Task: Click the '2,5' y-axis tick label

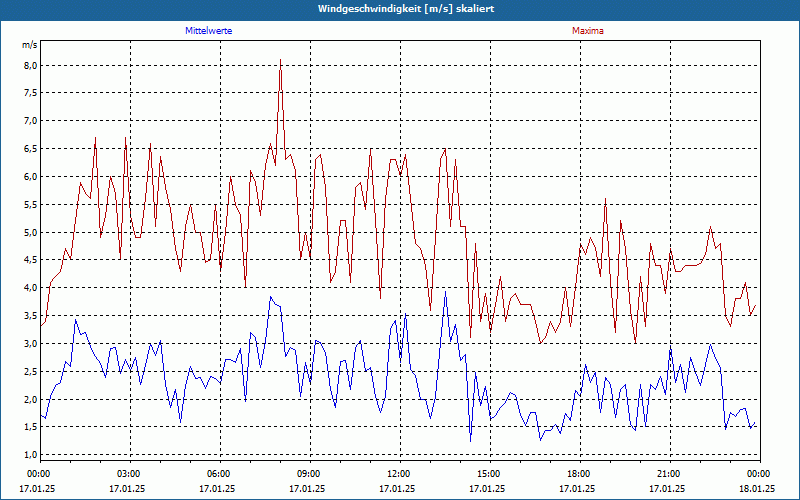Action: point(30,371)
